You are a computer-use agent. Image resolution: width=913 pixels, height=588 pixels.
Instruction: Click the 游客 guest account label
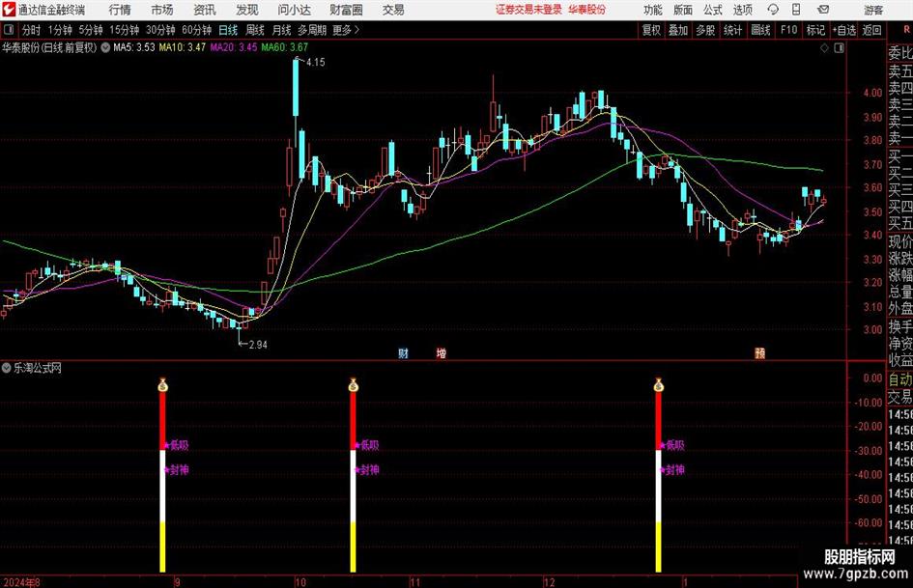pyautogui.click(x=873, y=10)
